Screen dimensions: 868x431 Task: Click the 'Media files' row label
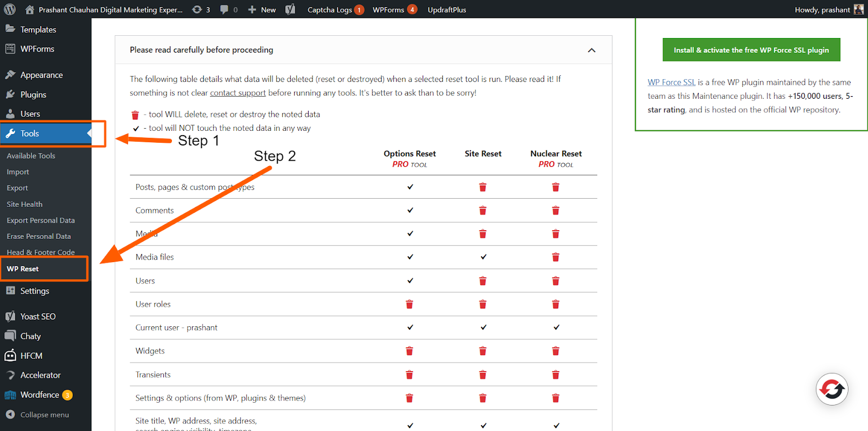[x=155, y=257]
